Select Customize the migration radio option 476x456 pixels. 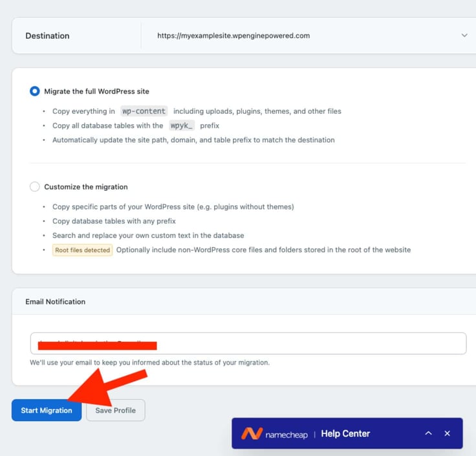pos(35,186)
